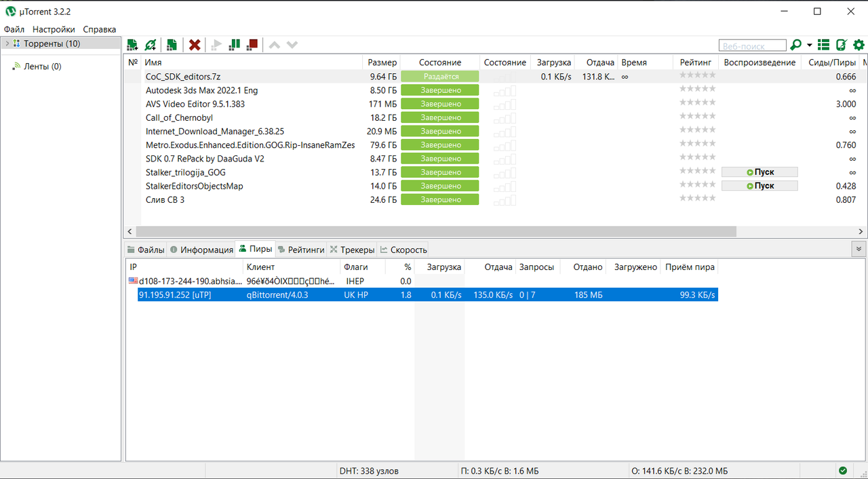Viewport: 868px width, 479px height.
Task: Sort by Рейтинг column header
Action: coord(696,62)
